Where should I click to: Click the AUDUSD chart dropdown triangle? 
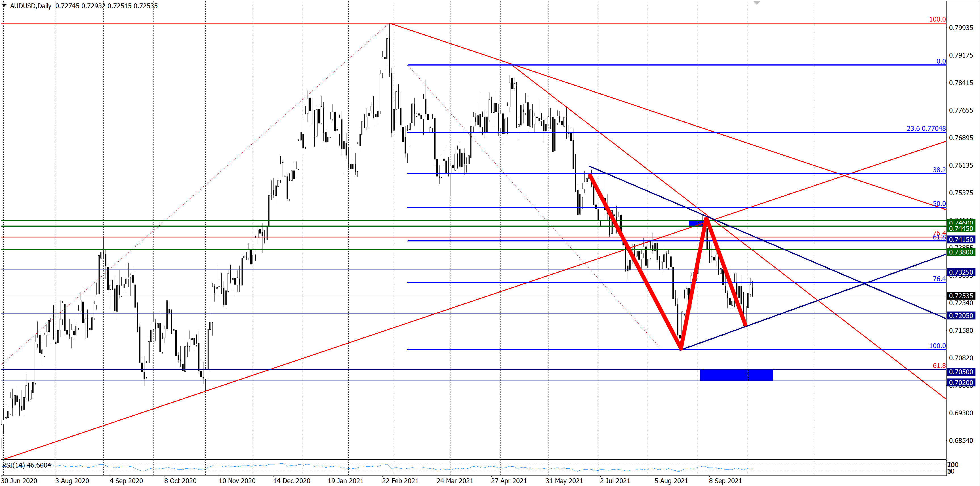pyautogui.click(x=5, y=5)
